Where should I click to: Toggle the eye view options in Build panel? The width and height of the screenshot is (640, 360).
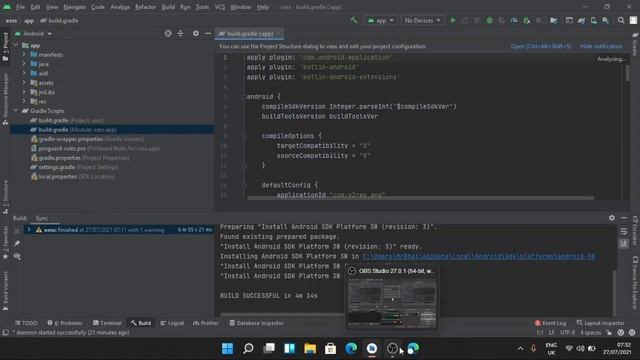[x=17, y=256]
